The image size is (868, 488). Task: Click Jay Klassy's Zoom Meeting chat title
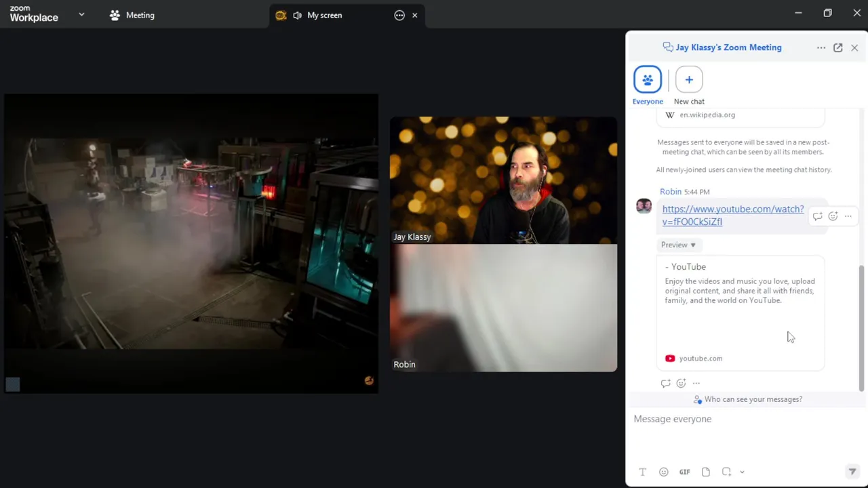728,47
